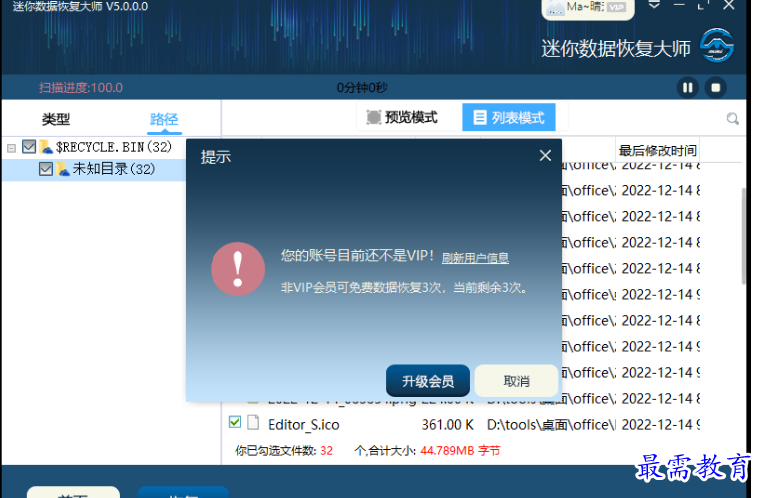Screen dimensions: 759x498
Task: Close the 提示 dialog with the X
Action: tap(545, 155)
